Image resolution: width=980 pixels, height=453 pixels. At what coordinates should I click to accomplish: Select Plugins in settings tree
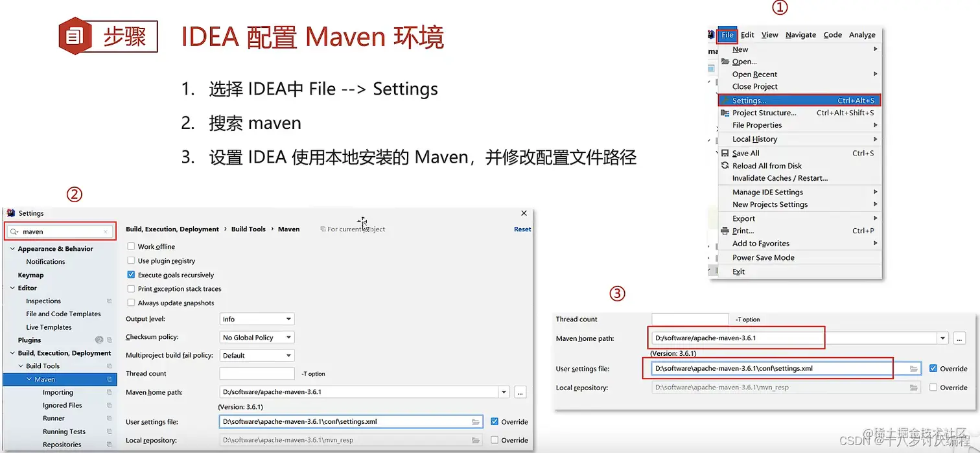tap(29, 340)
